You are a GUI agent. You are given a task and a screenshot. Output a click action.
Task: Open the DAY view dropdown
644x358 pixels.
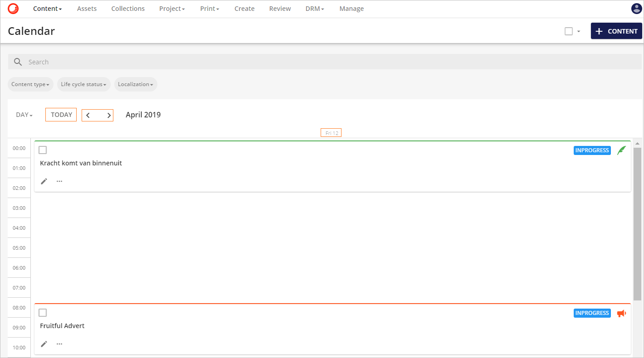tap(24, 115)
